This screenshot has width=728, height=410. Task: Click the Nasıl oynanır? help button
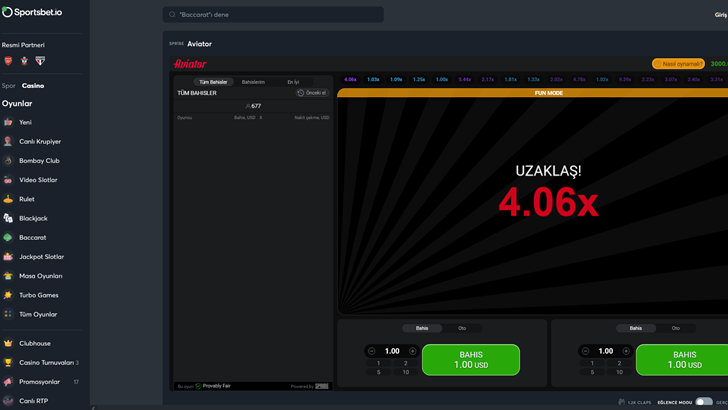click(678, 64)
